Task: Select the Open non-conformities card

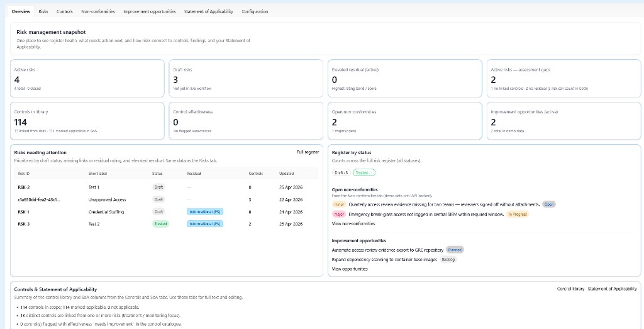Action: [405, 121]
